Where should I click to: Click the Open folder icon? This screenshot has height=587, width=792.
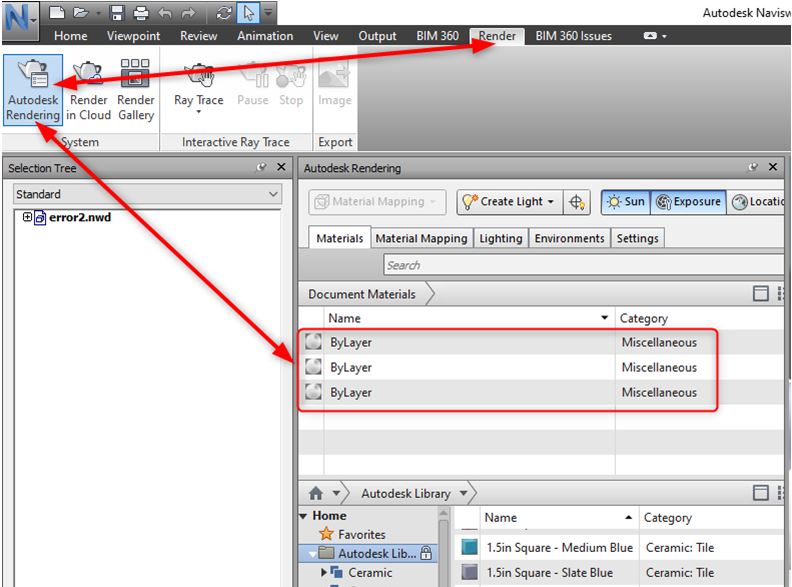80,13
